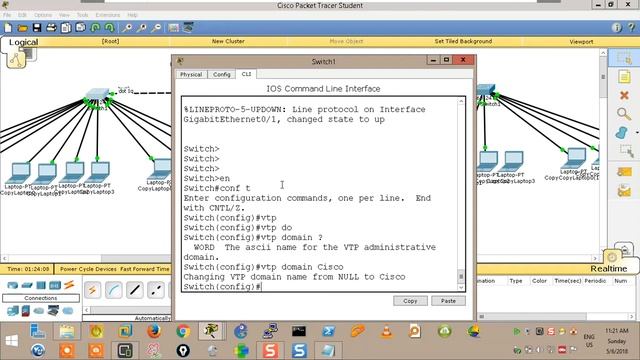Click the CLI scrollbar down arrow
Image resolution: width=640 pixels, height=360 pixels.
461,287
